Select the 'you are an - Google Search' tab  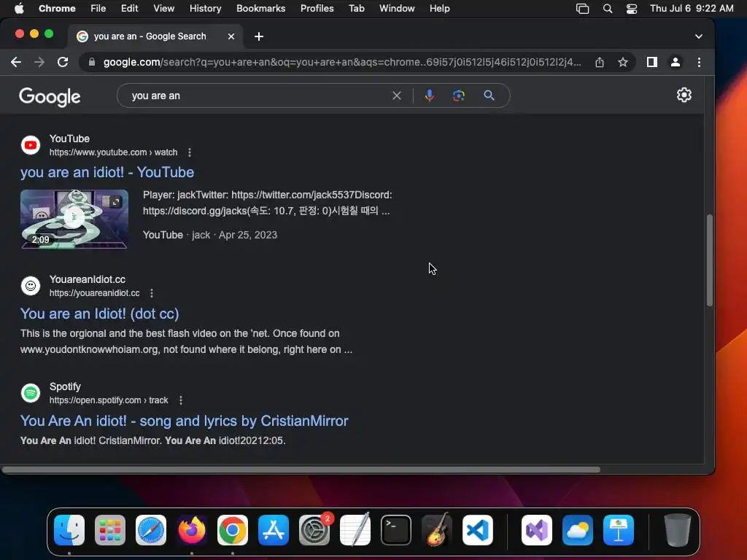(x=155, y=36)
